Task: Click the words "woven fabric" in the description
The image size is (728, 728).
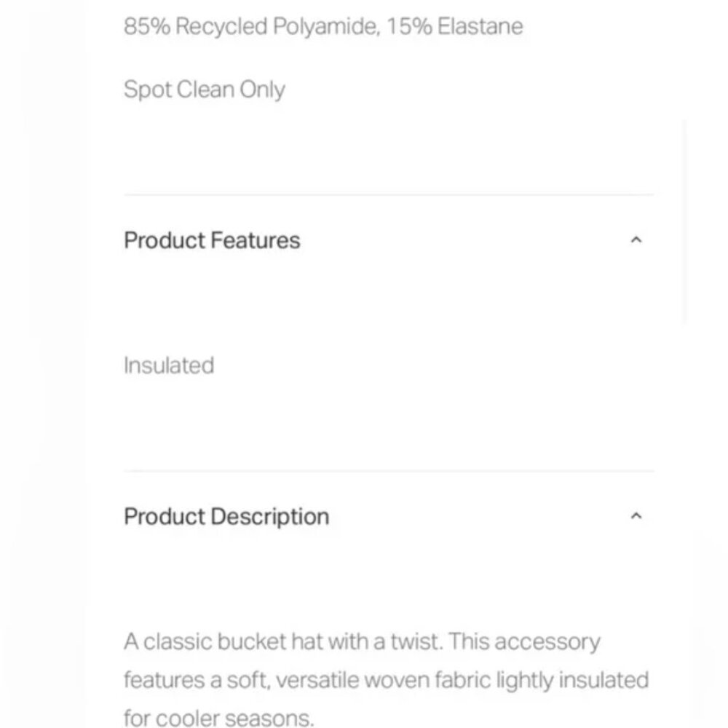Action: tap(428, 680)
